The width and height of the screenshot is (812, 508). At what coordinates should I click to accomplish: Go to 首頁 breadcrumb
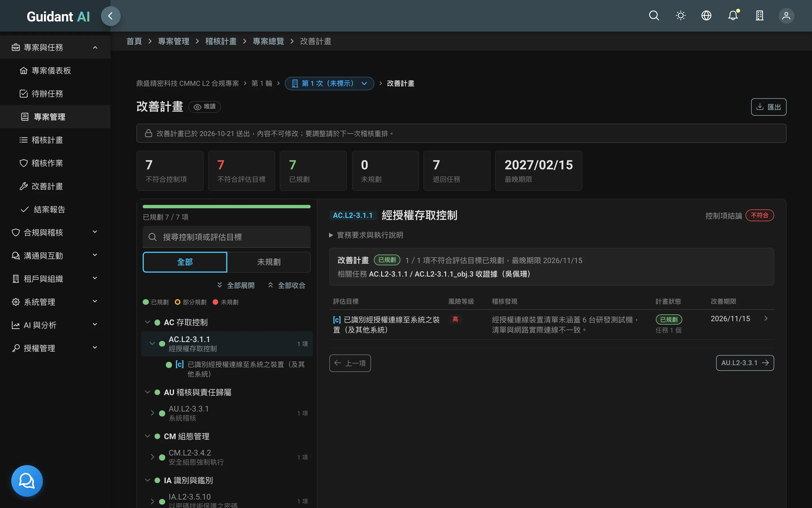click(x=134, y=41)
